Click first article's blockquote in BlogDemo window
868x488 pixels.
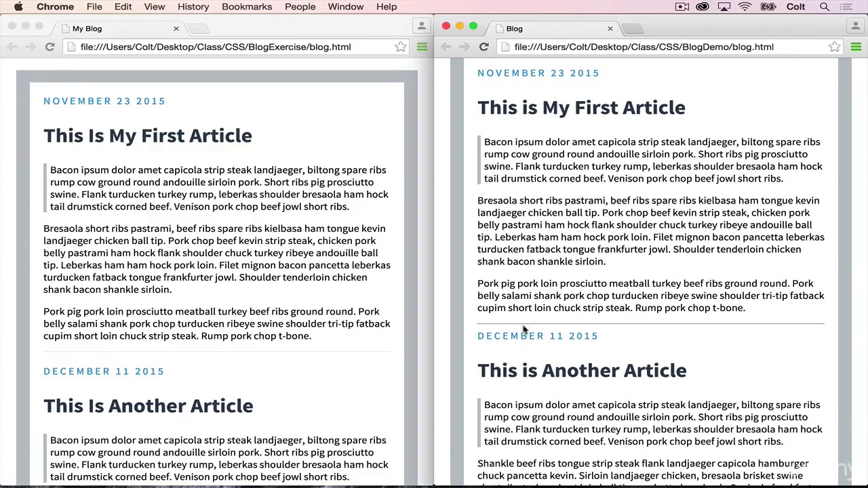651,160
